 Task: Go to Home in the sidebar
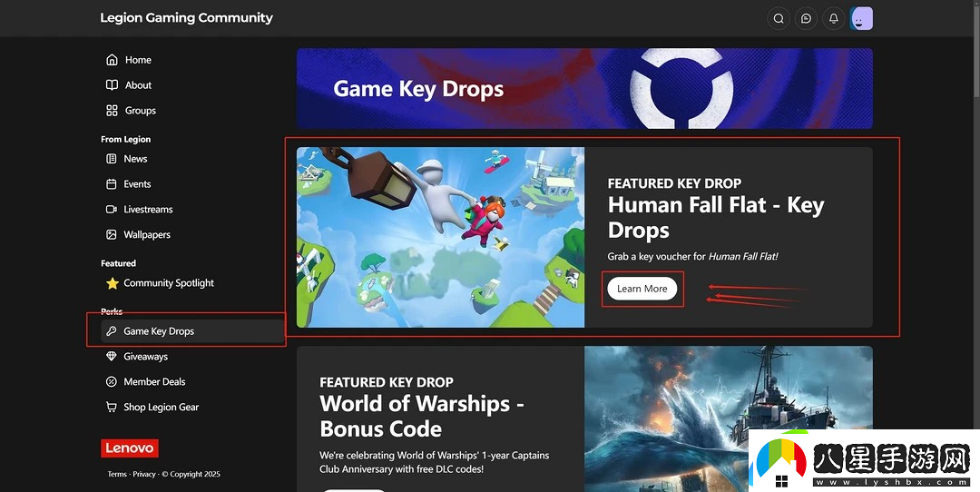point(129,60)
